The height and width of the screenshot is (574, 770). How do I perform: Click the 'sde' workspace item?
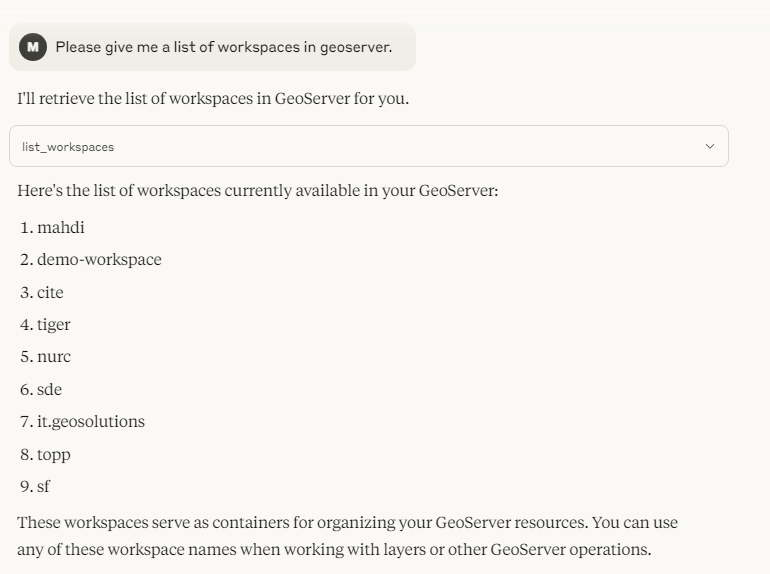coord(50,389)
